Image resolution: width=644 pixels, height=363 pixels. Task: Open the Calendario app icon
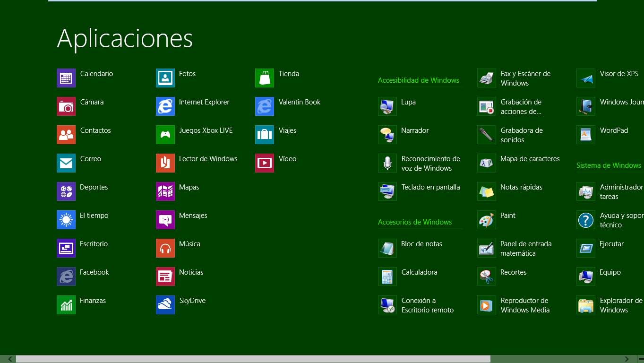pyautogui.click(x=66, y=78)
